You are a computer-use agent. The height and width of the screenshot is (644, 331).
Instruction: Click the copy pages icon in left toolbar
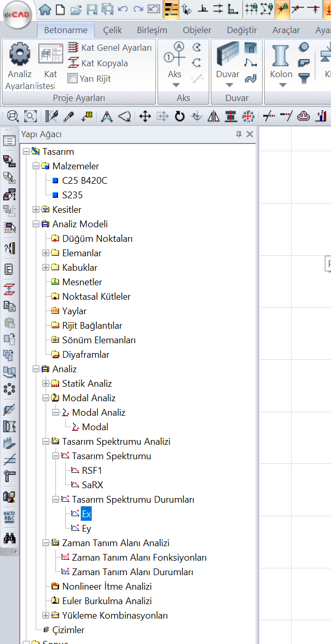coord(9,305)
